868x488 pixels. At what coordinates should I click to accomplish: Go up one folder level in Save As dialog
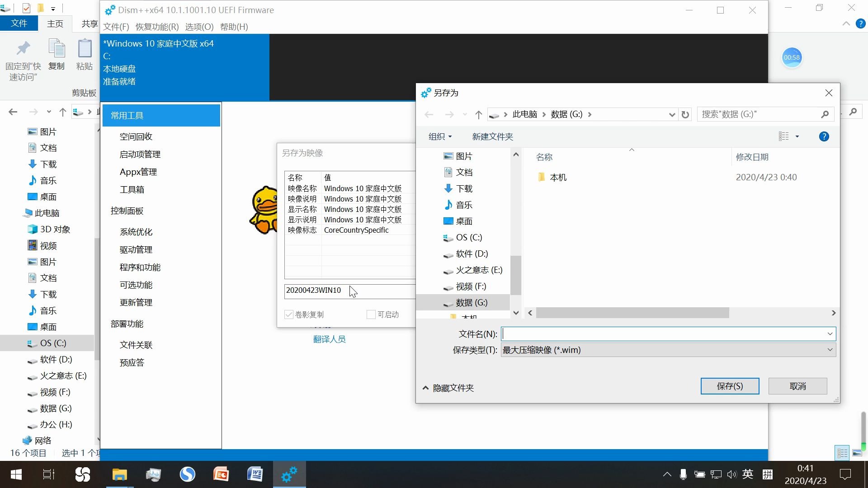pos(478,114)
